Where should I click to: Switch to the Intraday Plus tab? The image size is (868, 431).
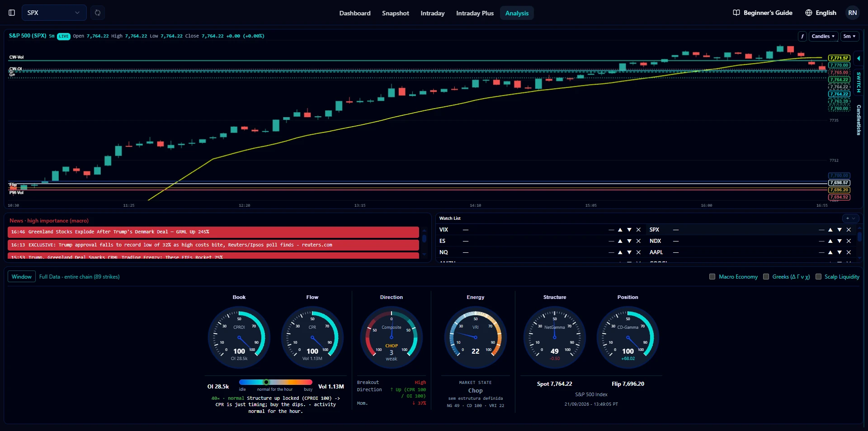[x=475, y=13]
